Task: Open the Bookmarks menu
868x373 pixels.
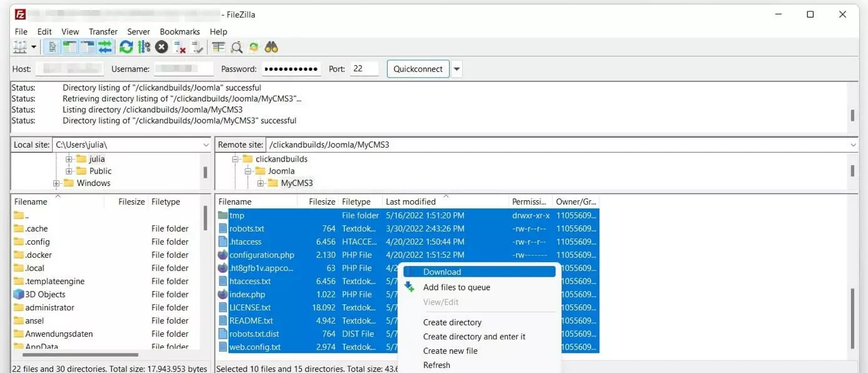Action: click(180, 31)
